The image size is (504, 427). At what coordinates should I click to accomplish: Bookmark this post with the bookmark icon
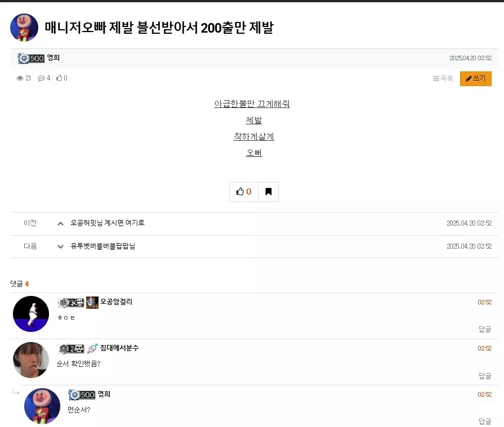pos(269,192)
